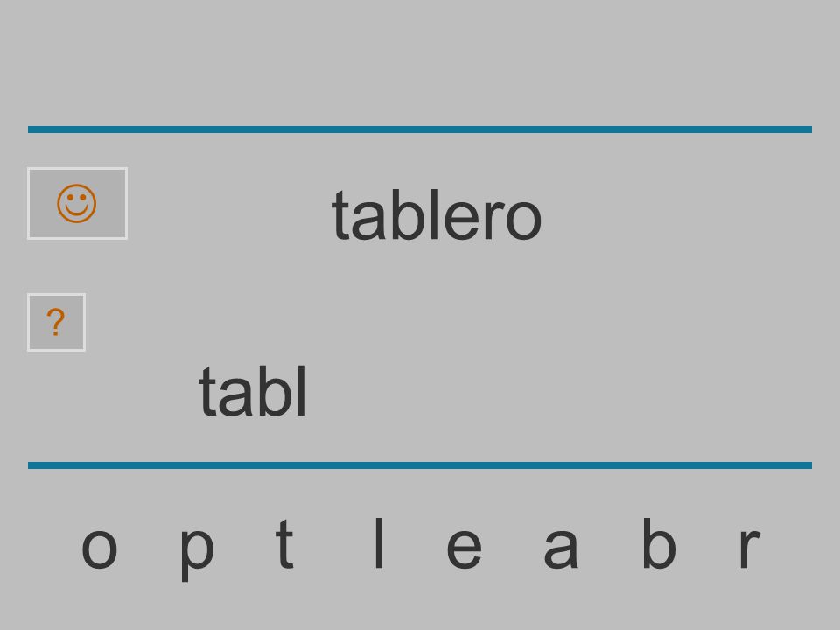This screenshot has width=840, height=630.
Task: Tap letter tile 't' in bottom row
Action: 284,542
